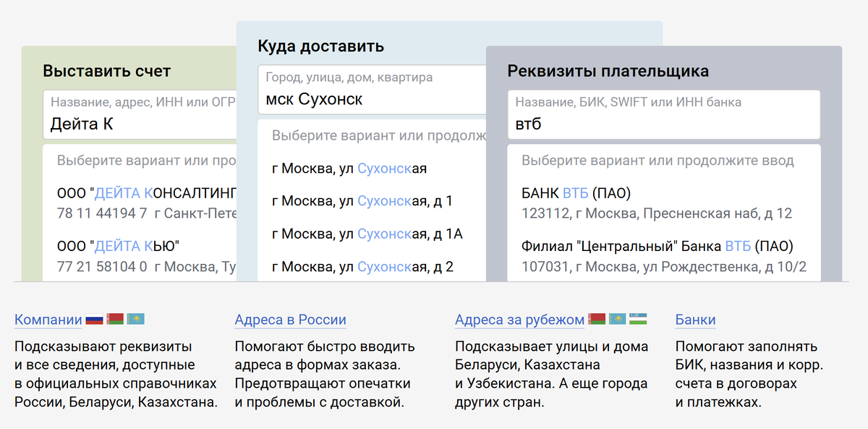Click the Kazakhstan flag next to Компании

coord(135,319)
